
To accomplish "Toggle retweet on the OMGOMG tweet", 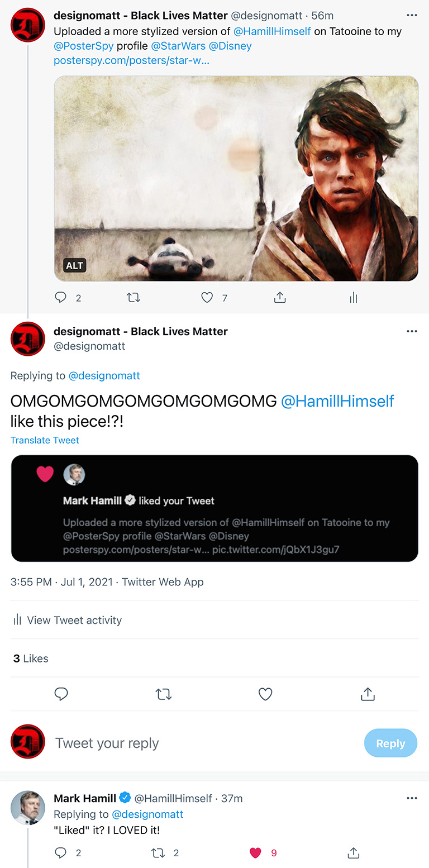I will 163,694.
